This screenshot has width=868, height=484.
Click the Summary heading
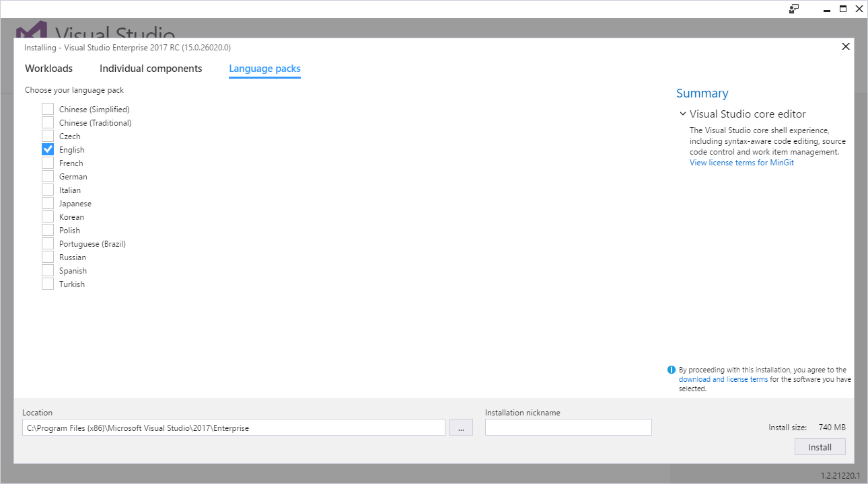click(702, 93)
